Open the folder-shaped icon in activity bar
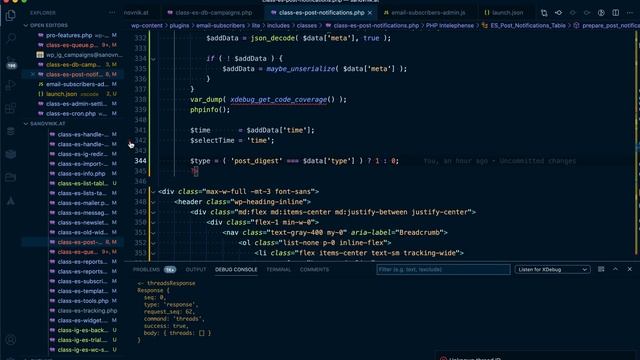 click(11, 177)
